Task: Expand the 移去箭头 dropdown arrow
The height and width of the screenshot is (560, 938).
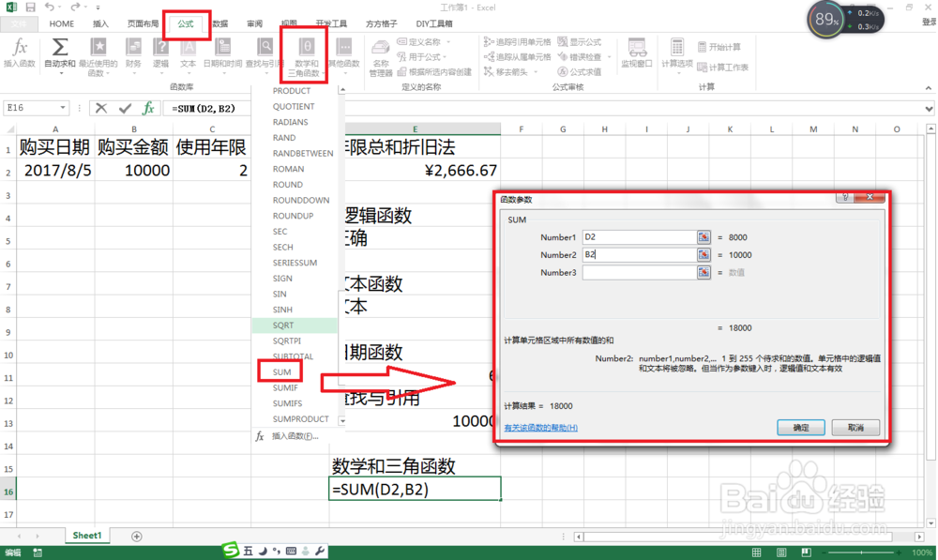Action: coord(536,72)
